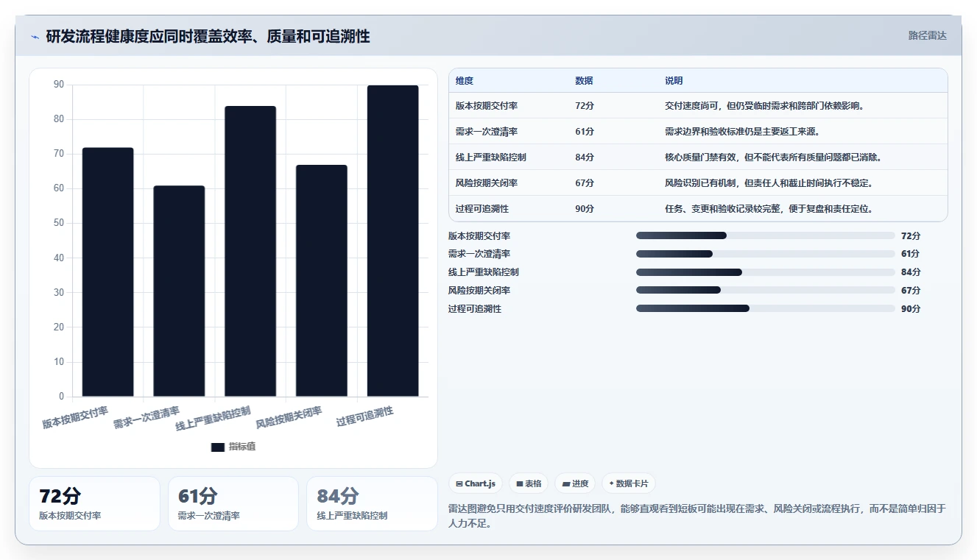Click the description starting 交付速度尚可
Screen dimensions: 977x560
(x=764, y=106)
